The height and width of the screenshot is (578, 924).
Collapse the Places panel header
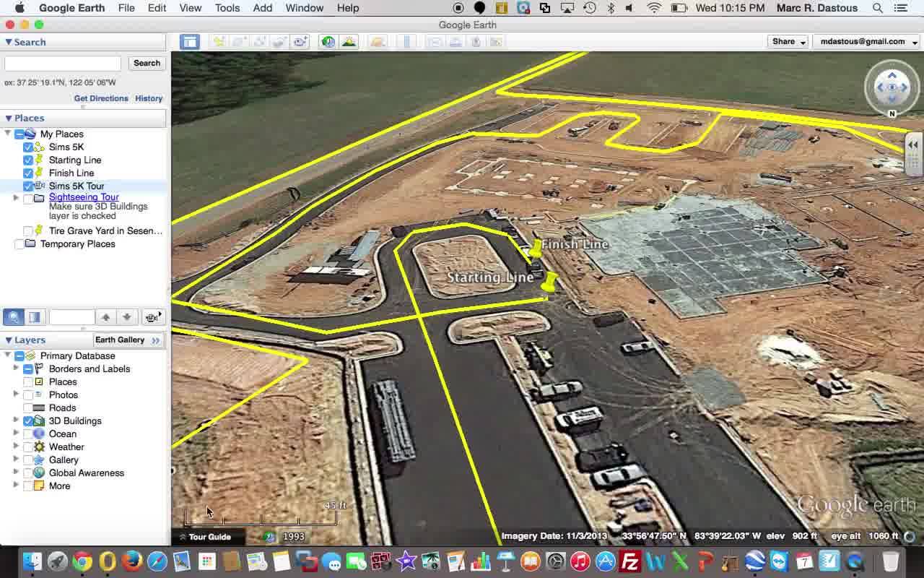[9, 118]
